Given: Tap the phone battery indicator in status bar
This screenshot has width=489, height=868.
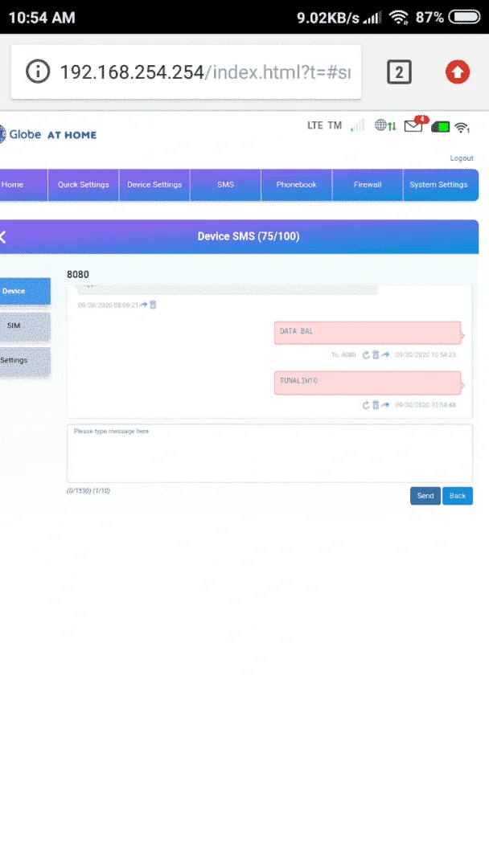Looking at the screenshot, I should pos(464,17).
